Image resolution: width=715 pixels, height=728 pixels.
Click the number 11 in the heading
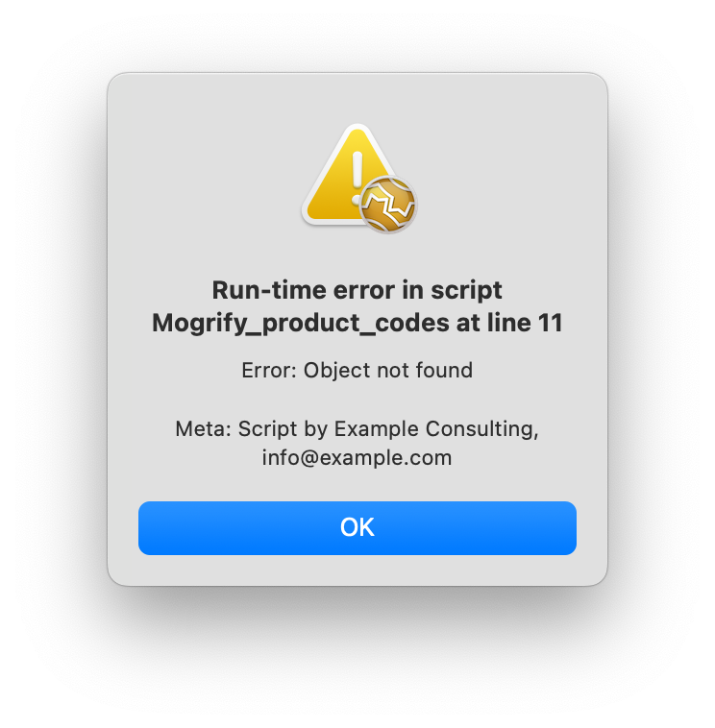[551, 323]
